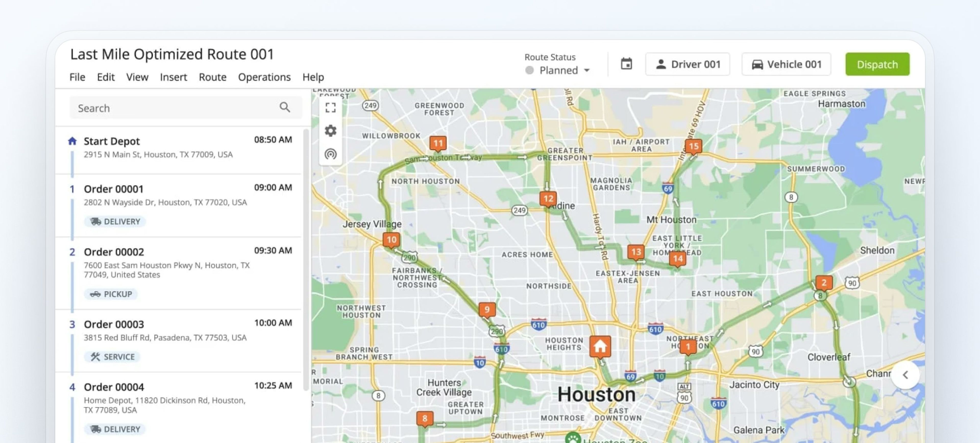This screenshot has width=980, height=443.
Task: Click the map tracking signal icon
Action: point(330,154)
